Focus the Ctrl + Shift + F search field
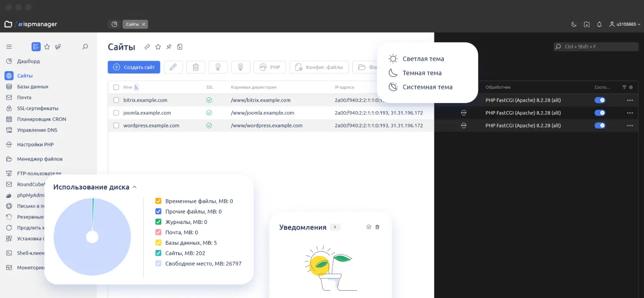This screenshot has width=644, height=298. click(x=596, y=47)
